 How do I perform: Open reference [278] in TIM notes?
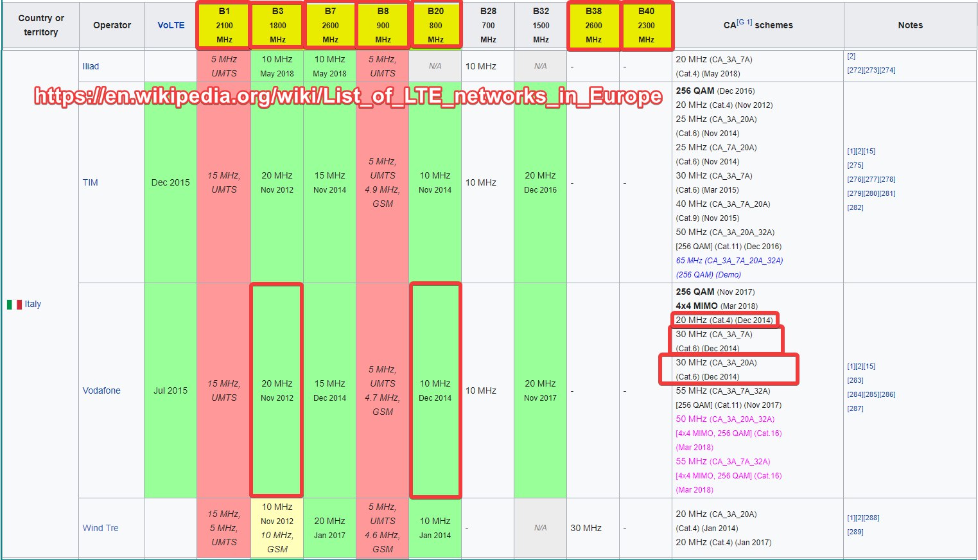pos(887,179)
